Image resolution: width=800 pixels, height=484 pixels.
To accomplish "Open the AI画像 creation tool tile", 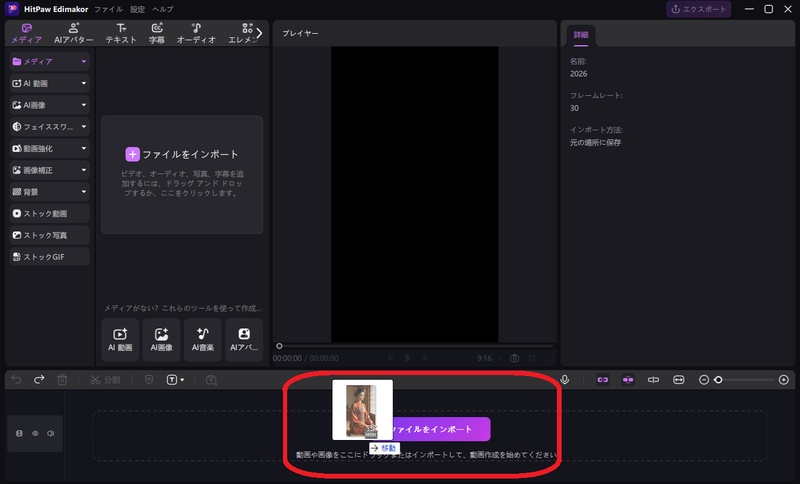I will (161, 340).
